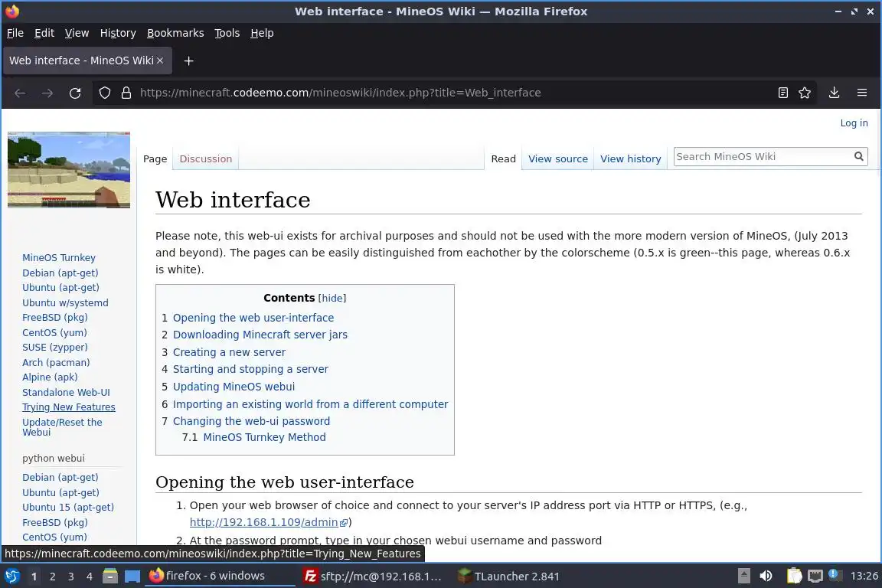Viewport: 882px width, 588px height.
Task: Switch to workspace 2
Action: [52, 577]
